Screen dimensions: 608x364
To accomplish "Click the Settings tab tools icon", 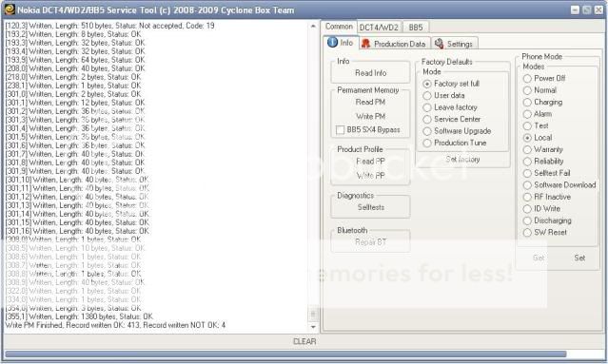I will pyautogui.click(x=439, y=44).
